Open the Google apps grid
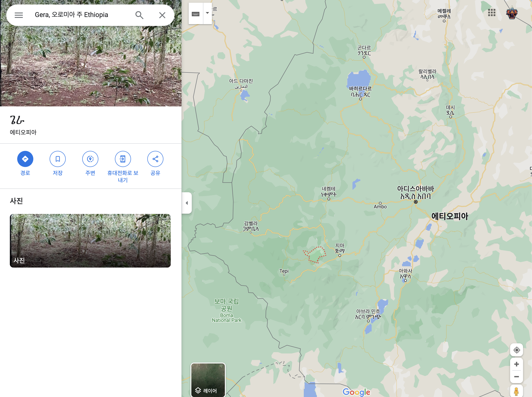This screenshot has height=397, width=532. (x=492, y=13)
